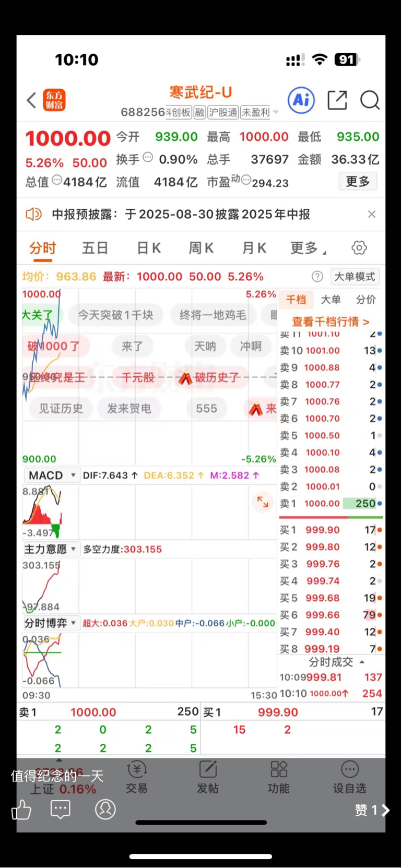Image resolution: width=401 pixels, height=868 pixels.
Task: Tap the 今天突破1千块 comment bubble
Action: coord(115,315)
